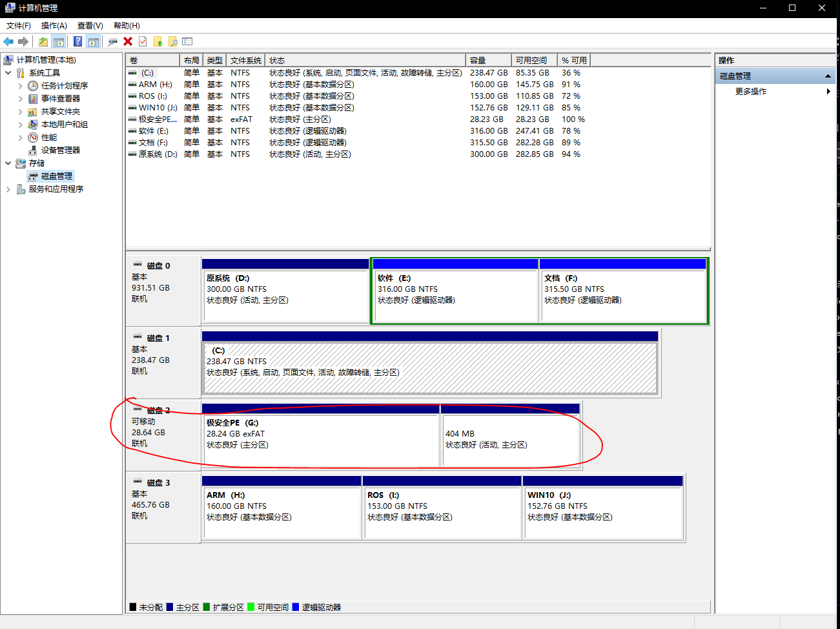Sort by the 可用空间 column header
Image resolution: width=840 pixels, height=629 pixels.
click(535, 60)
